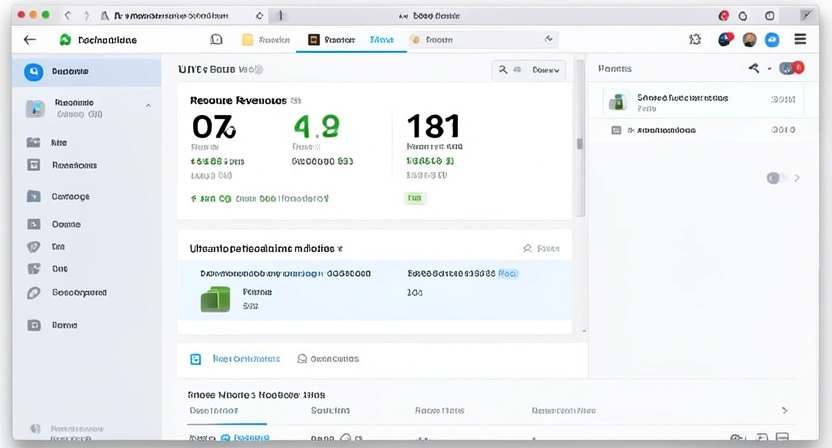Click the green app logo in the header
This screenshot has width=832, height=448.
click(65, 40)
